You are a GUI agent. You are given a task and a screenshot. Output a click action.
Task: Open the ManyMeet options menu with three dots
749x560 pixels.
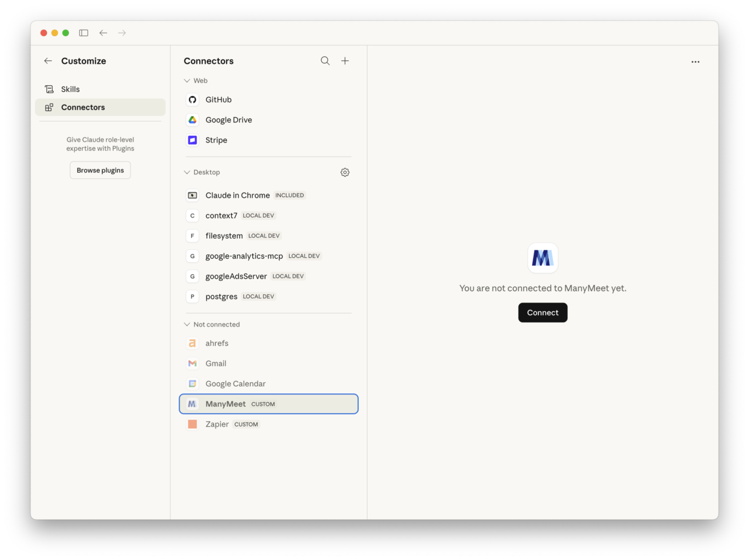(x=695, y=61)
